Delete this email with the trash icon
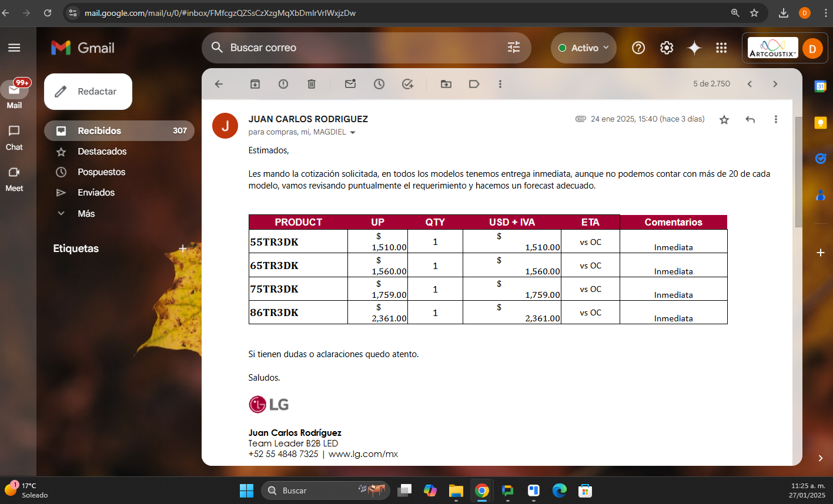Viewport: 833px width, 504px height. pyautogui.click(x=312, y=84)
